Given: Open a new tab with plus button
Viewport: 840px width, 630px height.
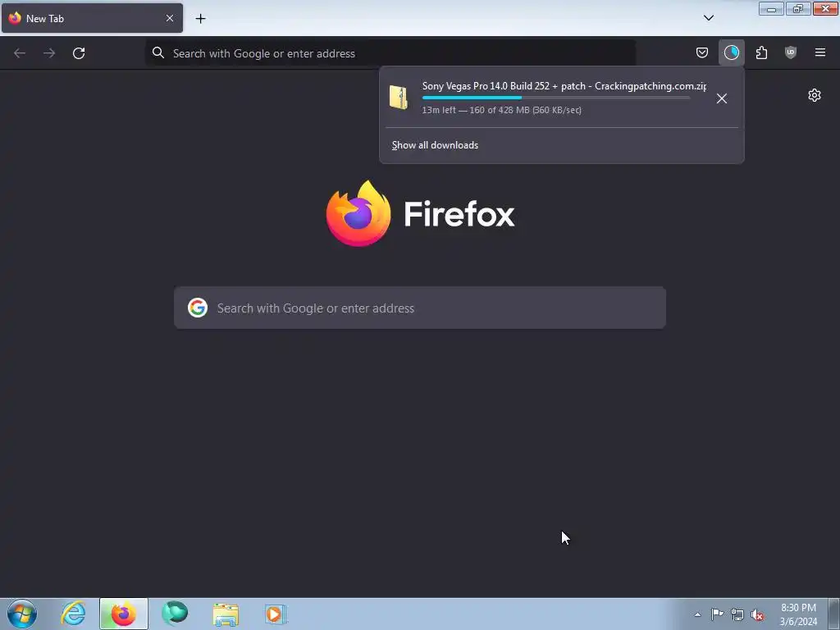Looking at the screenshot, I should pyautogui.click(x=200, y=19).
